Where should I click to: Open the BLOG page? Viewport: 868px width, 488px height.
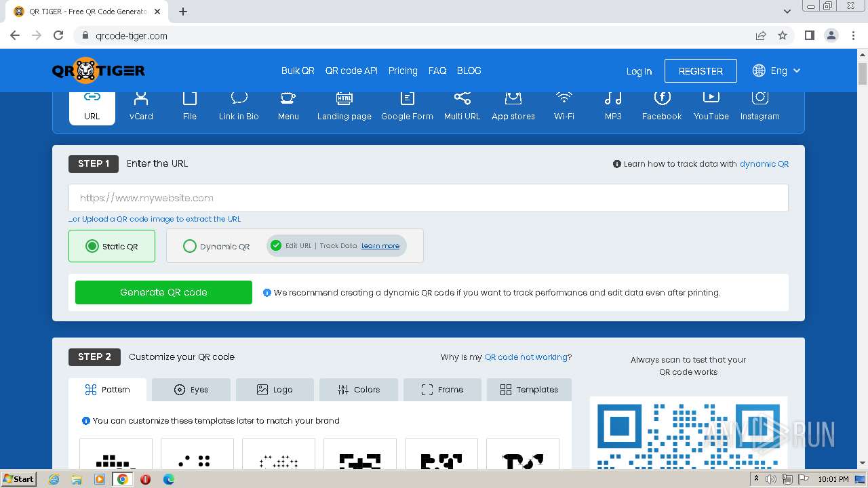[x=469, y=70]
